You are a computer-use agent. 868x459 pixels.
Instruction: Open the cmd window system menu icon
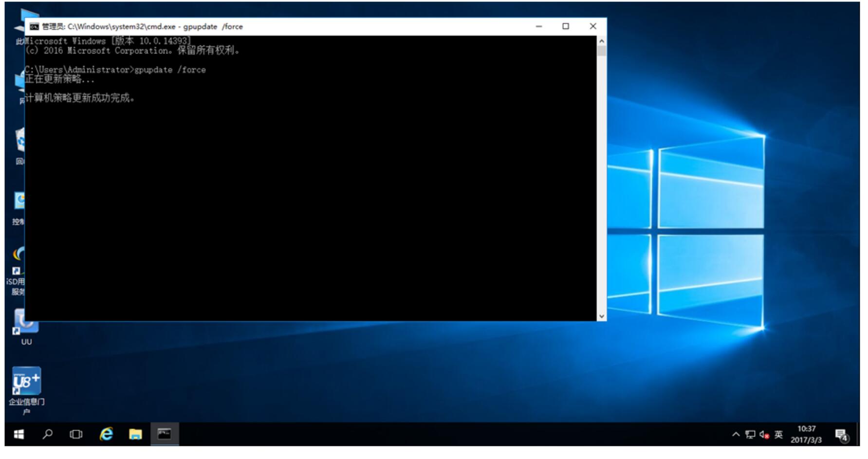click(x=34, y=27)
